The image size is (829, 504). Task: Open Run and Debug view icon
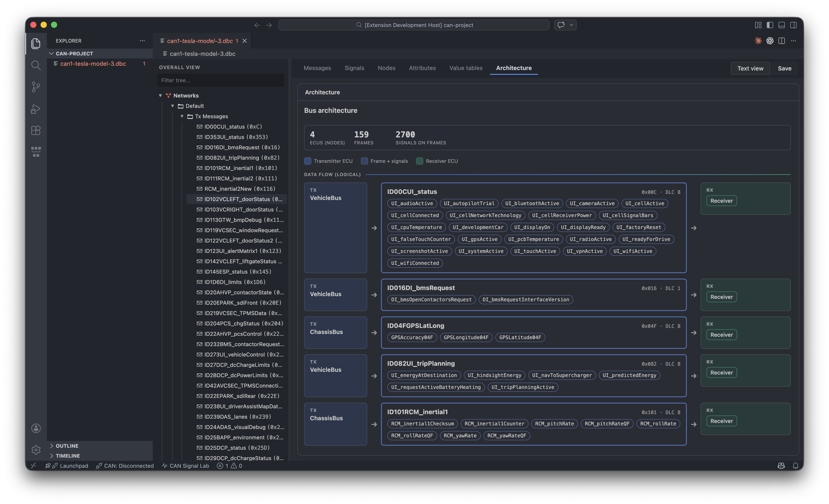click(x=36, y=109)
